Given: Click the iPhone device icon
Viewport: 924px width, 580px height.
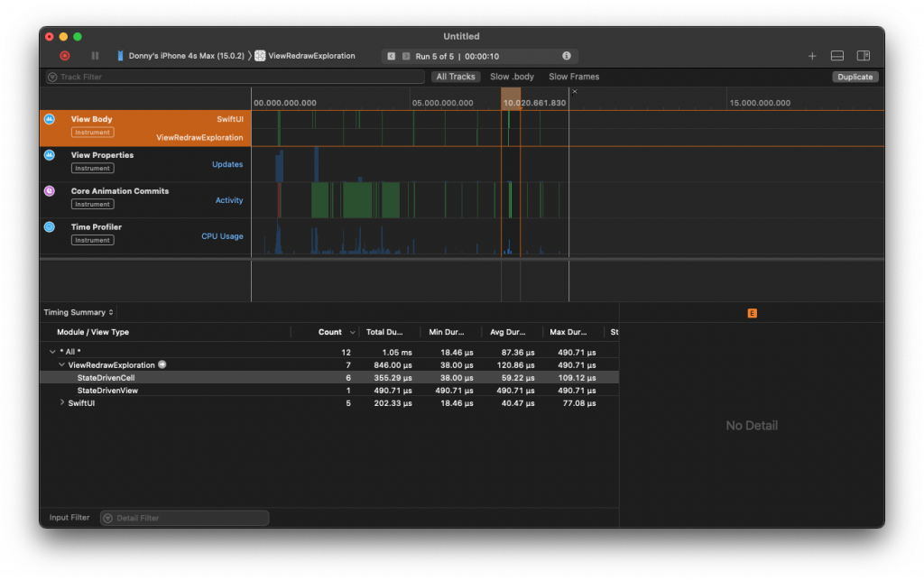Looking at the screenshot, I should pyautogui.click(x=120, y=56).
